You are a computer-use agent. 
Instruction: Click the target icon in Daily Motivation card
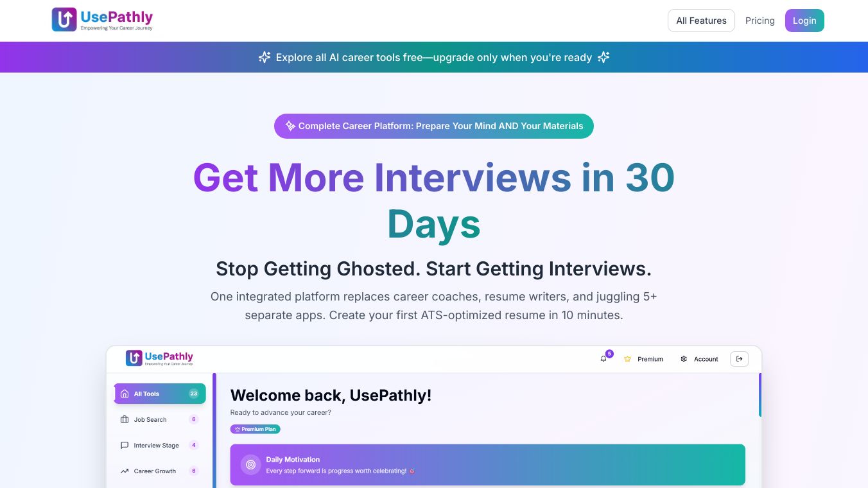point(250,465)
